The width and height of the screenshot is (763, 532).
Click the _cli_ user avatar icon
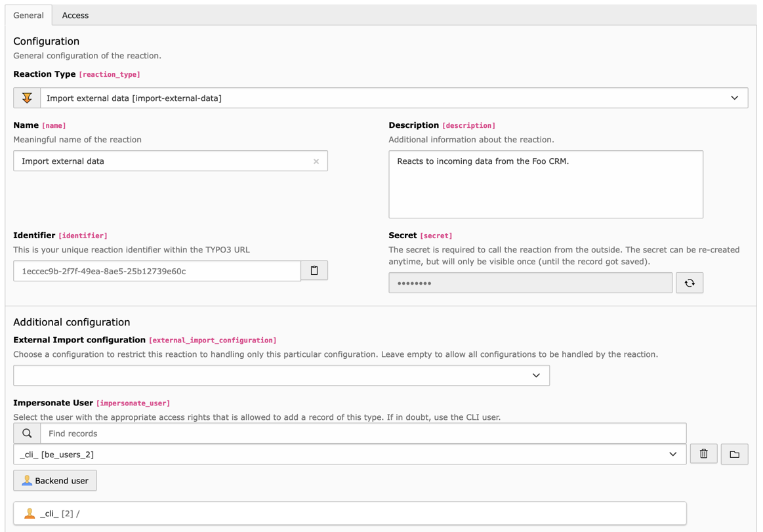point(30,514)
